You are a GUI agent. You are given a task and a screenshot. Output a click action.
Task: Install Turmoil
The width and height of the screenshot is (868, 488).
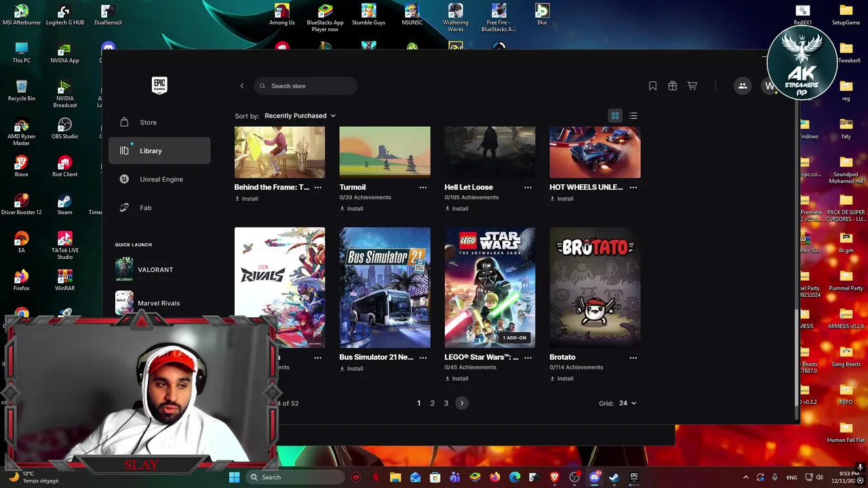[x=351, y=209]
